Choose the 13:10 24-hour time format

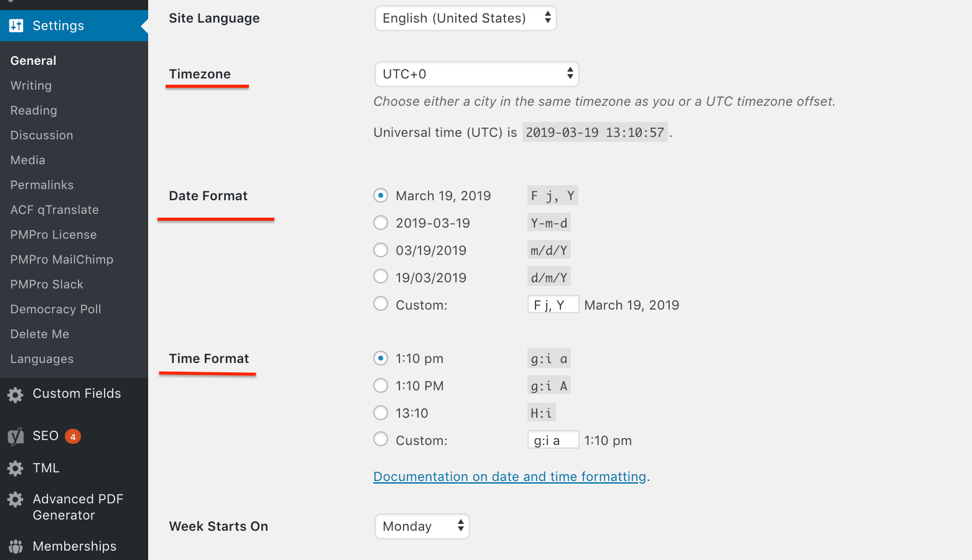pyautogui.click(x=381, y=412)
